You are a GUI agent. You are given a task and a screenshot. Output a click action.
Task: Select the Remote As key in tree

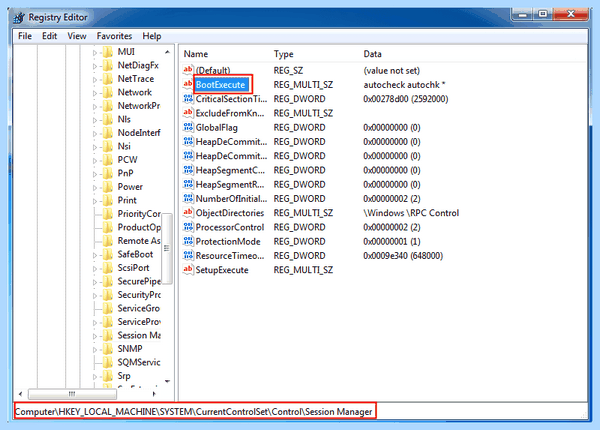(139, 241)
